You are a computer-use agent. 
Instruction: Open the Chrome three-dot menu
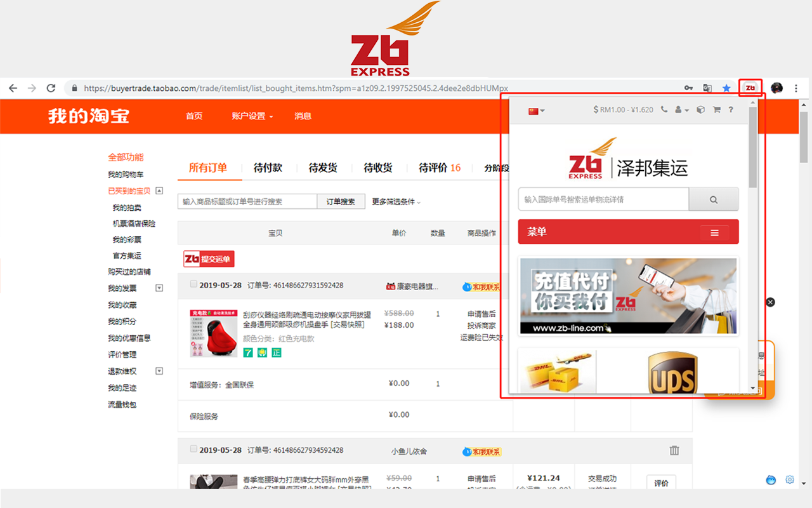click(796, 88)
